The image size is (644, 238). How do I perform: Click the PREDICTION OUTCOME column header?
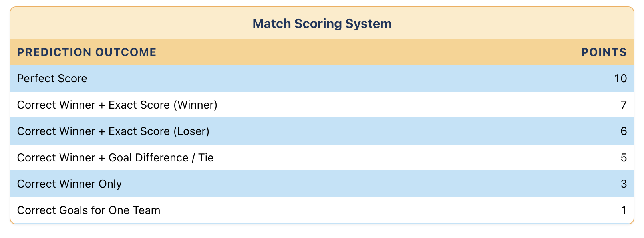point(87,52)
